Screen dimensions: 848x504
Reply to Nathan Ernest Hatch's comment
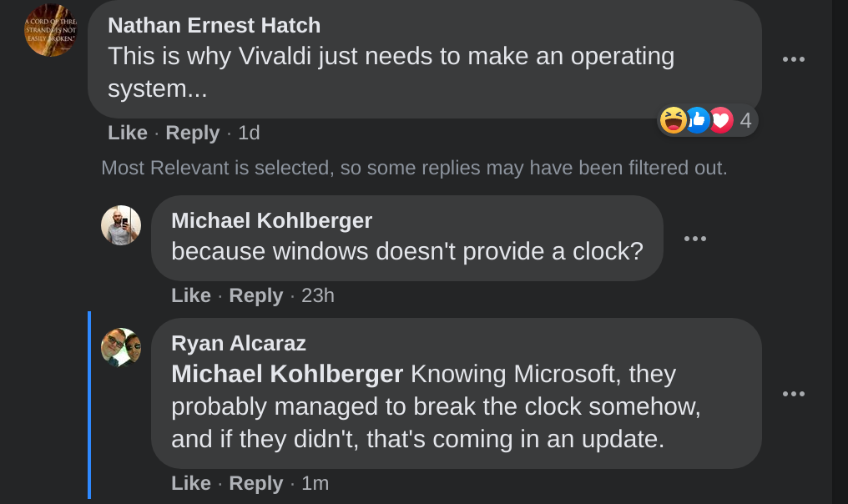click(193, 133)
